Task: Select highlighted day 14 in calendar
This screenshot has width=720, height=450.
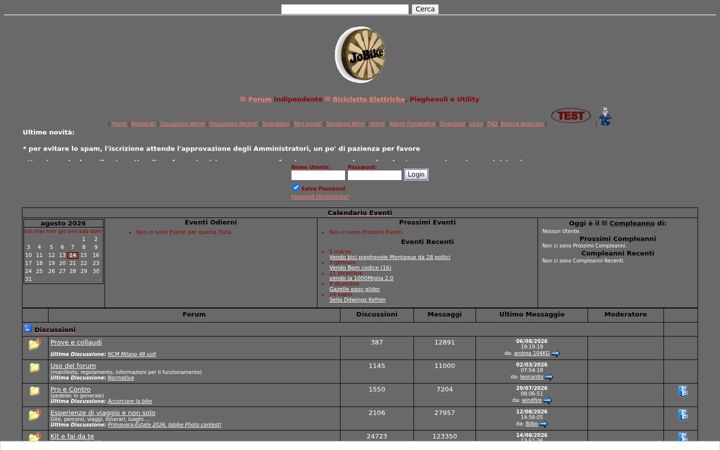Action: point(73,255)
